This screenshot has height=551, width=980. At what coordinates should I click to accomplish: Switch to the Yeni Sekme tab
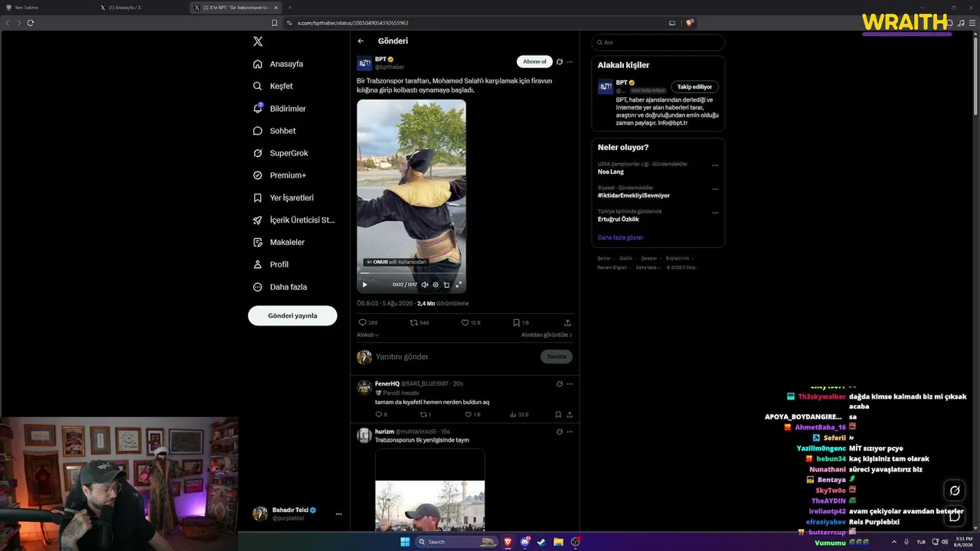tap(47, 8)
